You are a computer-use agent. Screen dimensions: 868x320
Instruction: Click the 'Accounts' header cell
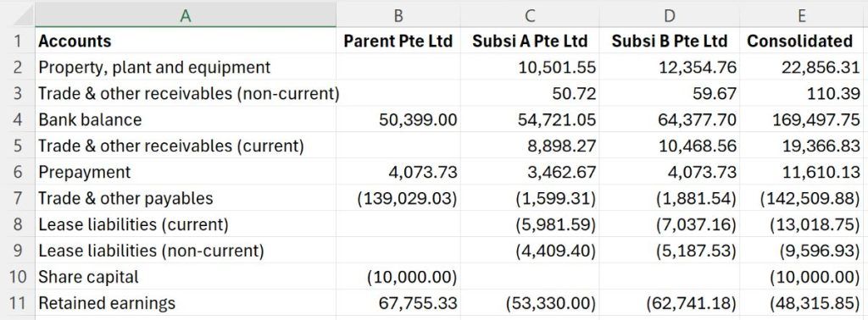click(x=186, y=41)
